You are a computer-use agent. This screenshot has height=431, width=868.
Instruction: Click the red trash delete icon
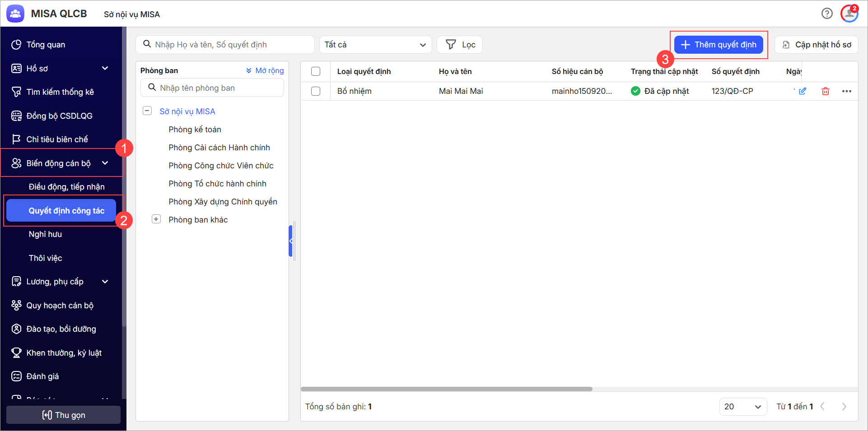[826, 91]
